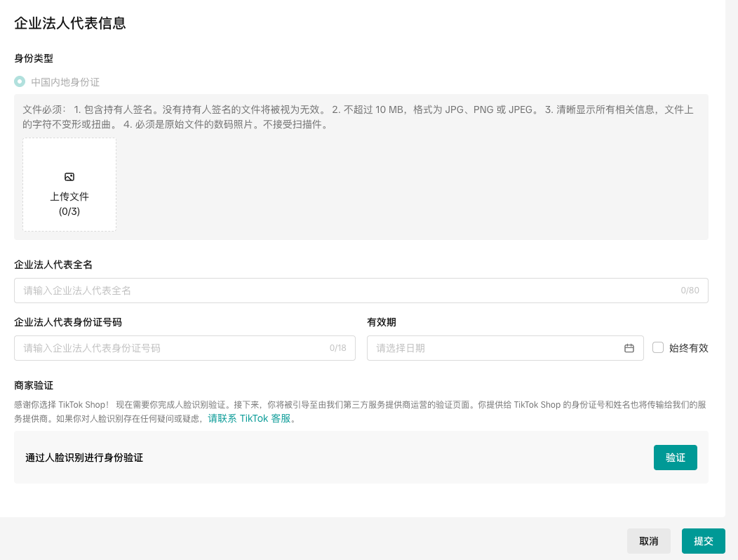Click the 始终有效 label text

pyautogui.click(x=688, y=348)
